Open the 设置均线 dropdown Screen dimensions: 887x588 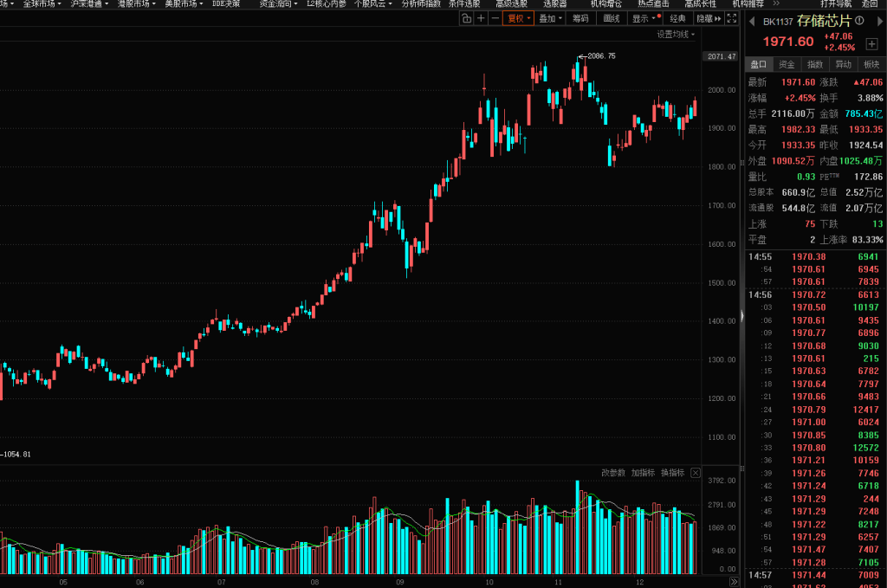point(675,35)
